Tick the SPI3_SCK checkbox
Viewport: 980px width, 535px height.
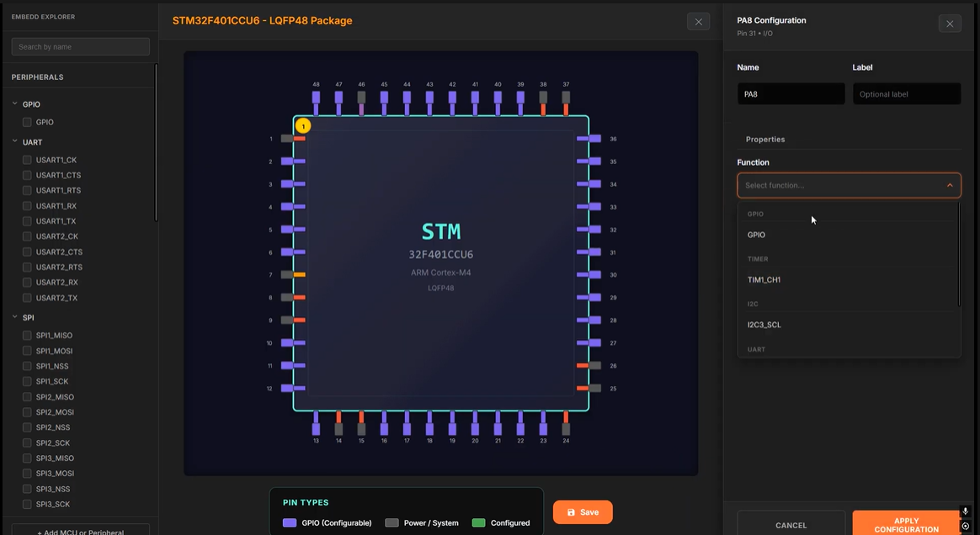(27, 504)
